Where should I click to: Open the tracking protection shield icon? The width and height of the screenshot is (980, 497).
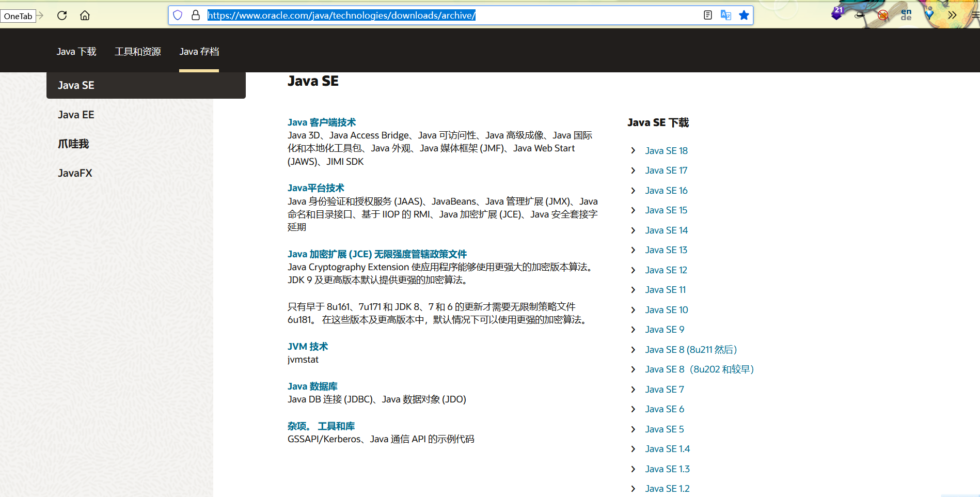(x=178, y=15)
